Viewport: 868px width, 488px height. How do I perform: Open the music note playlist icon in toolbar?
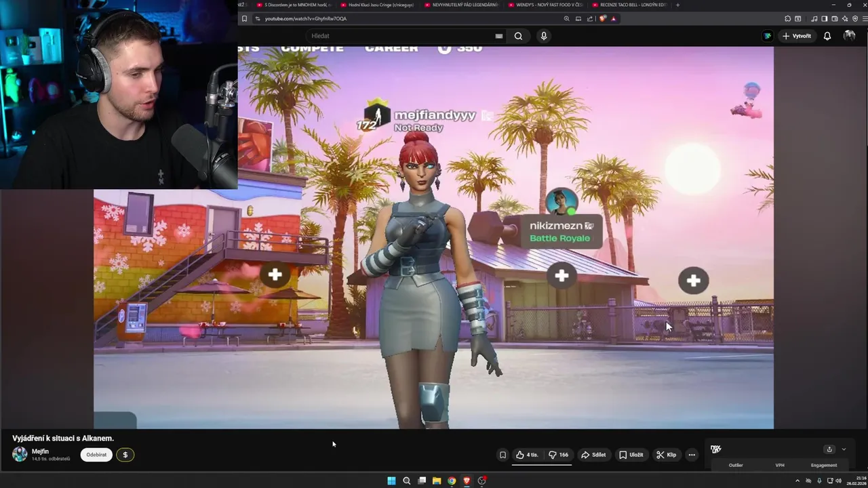[814, 18]
